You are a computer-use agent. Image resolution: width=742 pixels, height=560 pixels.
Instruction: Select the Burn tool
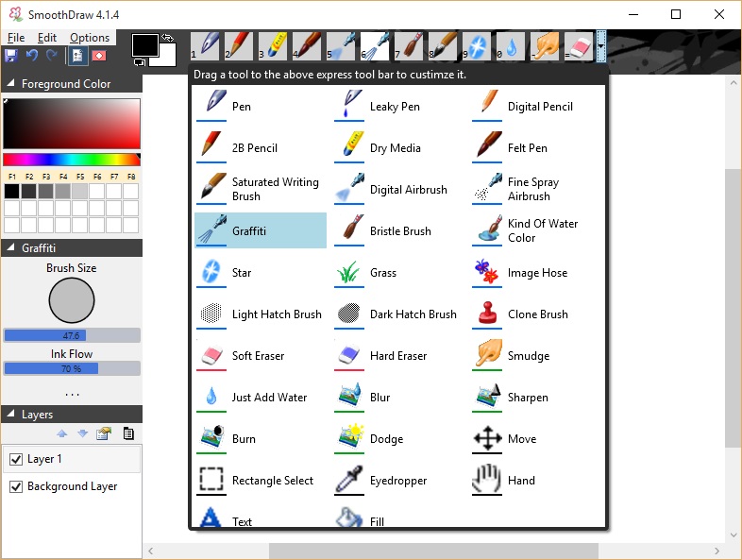(261, 439)
